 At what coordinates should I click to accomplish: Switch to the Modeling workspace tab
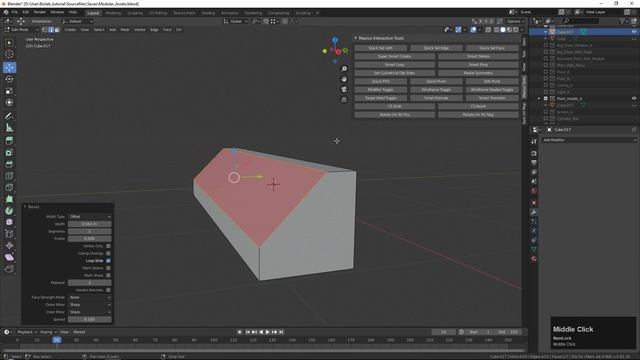(x=113, y=13)
